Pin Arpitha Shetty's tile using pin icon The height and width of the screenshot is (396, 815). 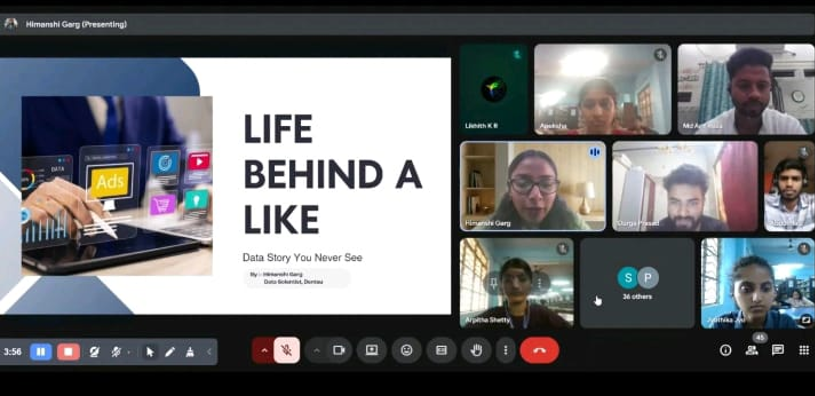point(493,283)
